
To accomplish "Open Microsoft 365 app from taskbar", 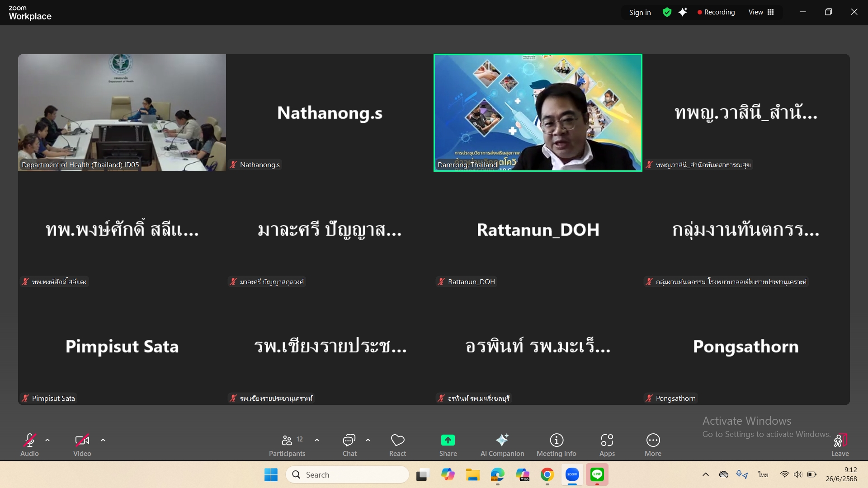I will tap(523, 474).
